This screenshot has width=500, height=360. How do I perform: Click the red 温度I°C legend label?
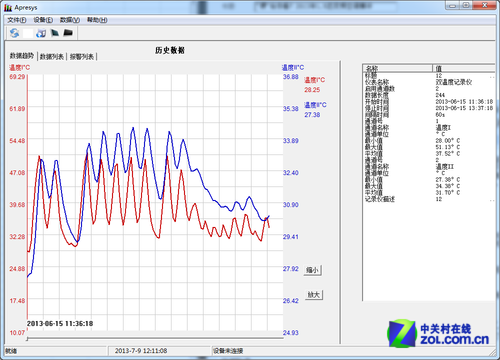[314, 80]
